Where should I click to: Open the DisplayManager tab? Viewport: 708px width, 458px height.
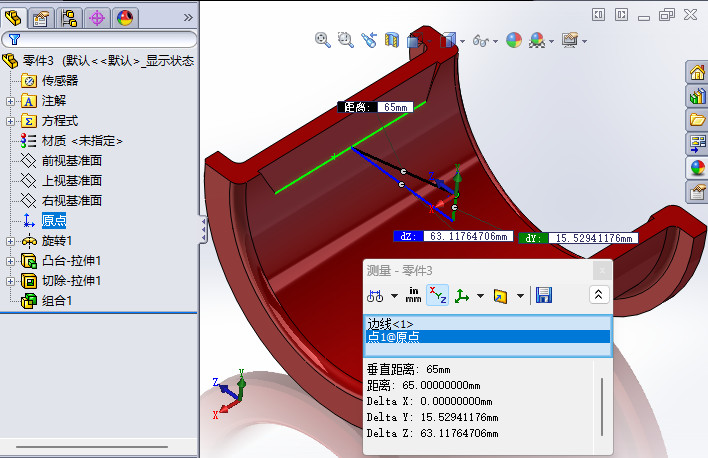click(x=125, y=19)
